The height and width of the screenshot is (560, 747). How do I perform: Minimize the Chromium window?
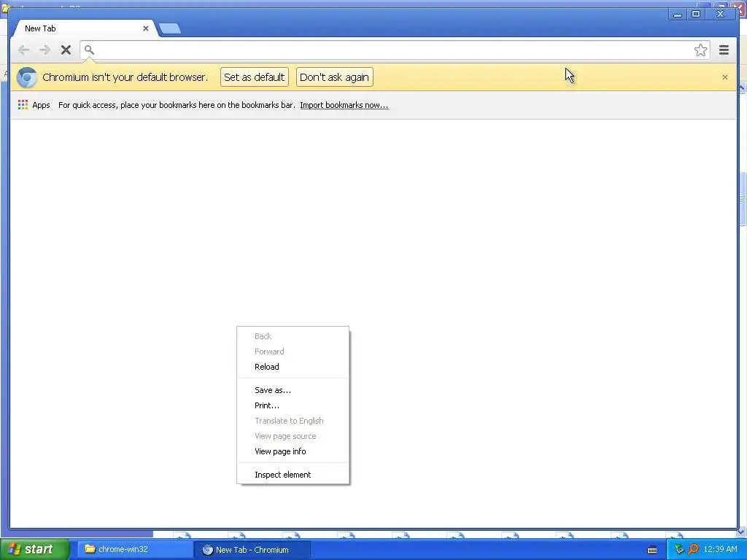[x=678, y=15]
